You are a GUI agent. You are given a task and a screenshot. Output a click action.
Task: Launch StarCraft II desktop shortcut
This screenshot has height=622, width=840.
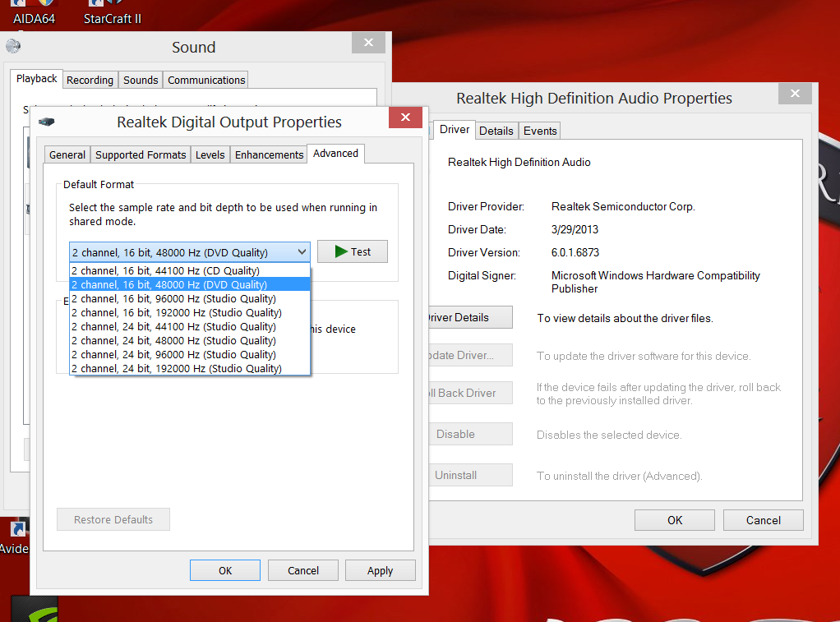tap(112, 13)
